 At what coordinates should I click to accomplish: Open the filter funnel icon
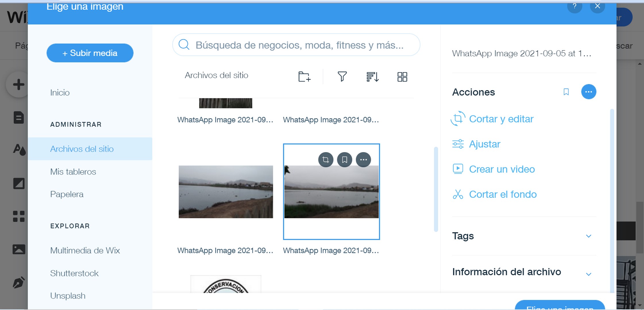tap(342, 77)
